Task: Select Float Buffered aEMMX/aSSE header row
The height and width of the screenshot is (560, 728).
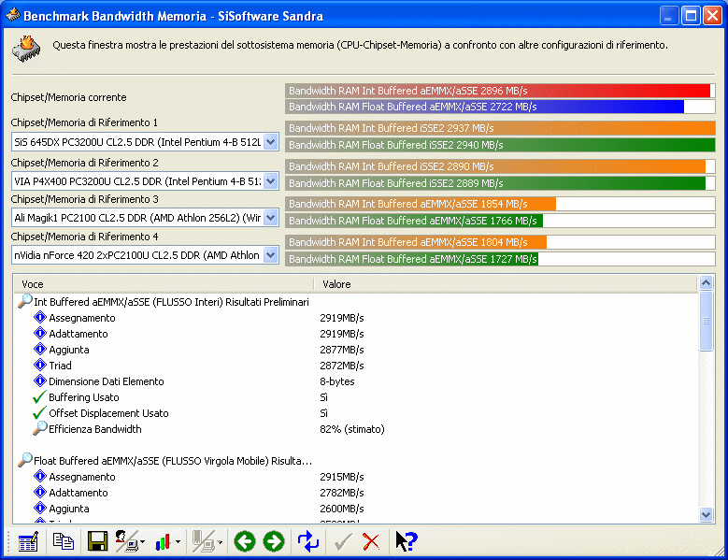Action: 355,461
